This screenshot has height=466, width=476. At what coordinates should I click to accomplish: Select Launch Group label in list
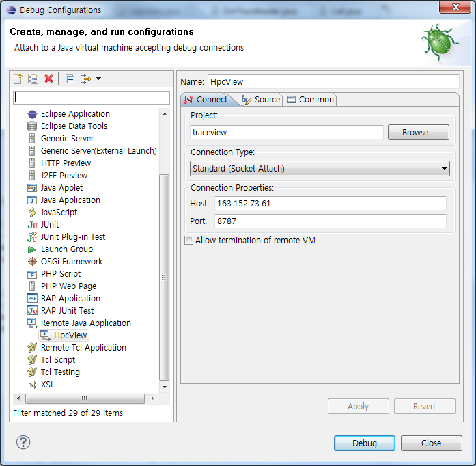click(67, 249)
